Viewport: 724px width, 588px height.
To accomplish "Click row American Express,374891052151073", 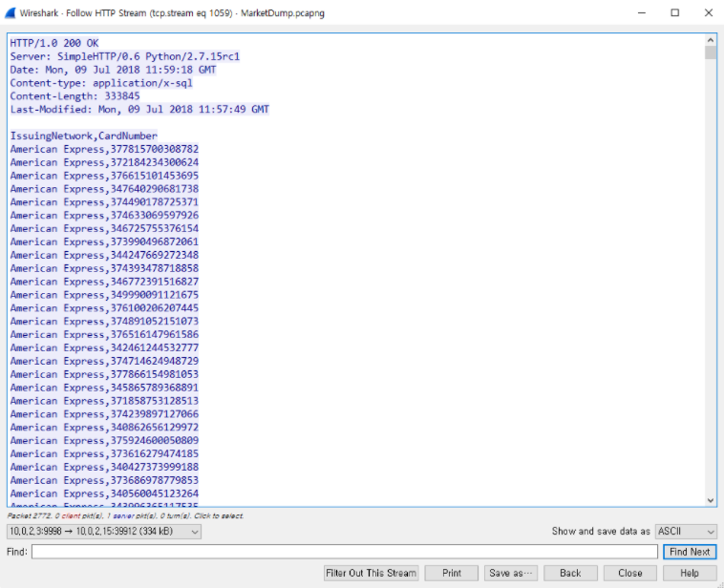I will [x=104, y=322].
